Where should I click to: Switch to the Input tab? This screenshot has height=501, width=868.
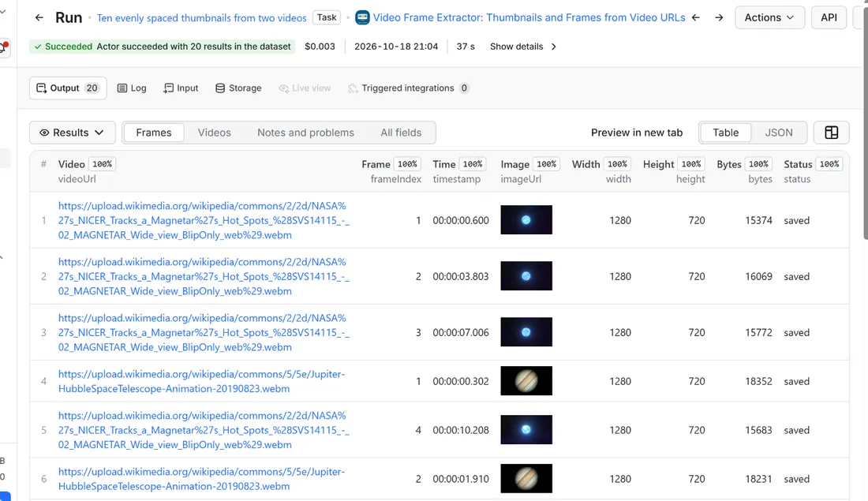[181, 88]
